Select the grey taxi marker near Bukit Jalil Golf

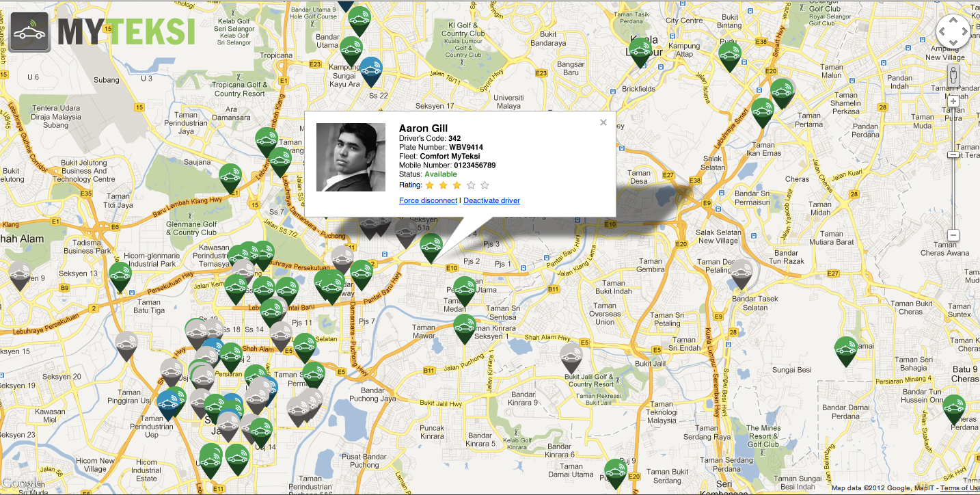pyautogui.click(x=571, y=358)
